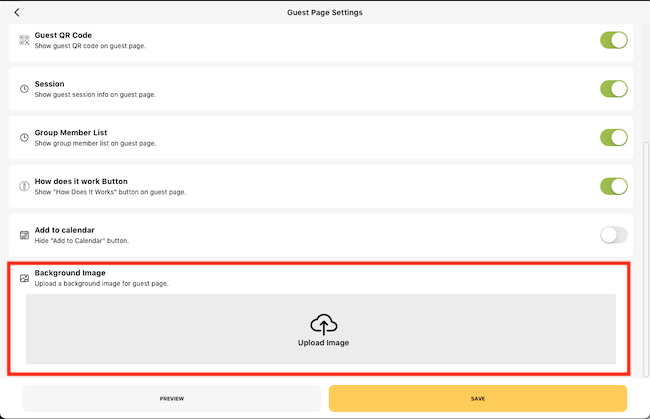Viewport: 650px width, 419px height.
Task: Click the Add to calendar icon
Action: click(24, 235)
